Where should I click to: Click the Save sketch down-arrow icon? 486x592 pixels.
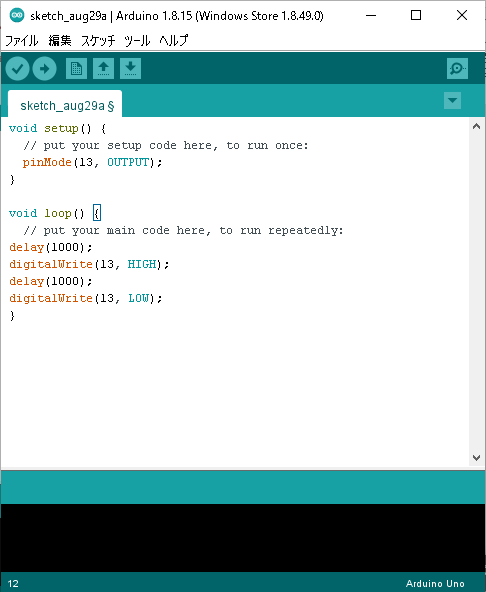click(130, 69)
